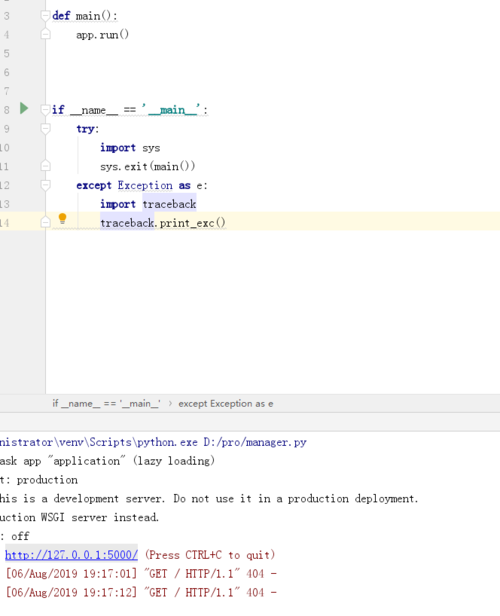This screenshot has width=500, height=616.
Task: Click the highlighted traceback import word
Action: pyautogui.click(x=169, y=204)
